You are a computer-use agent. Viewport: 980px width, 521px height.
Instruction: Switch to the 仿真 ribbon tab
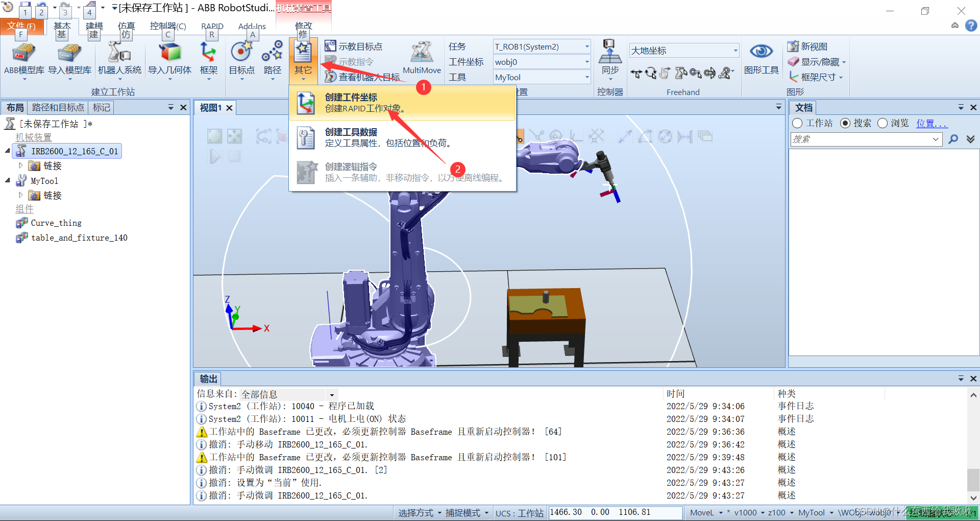pos(126,26)
